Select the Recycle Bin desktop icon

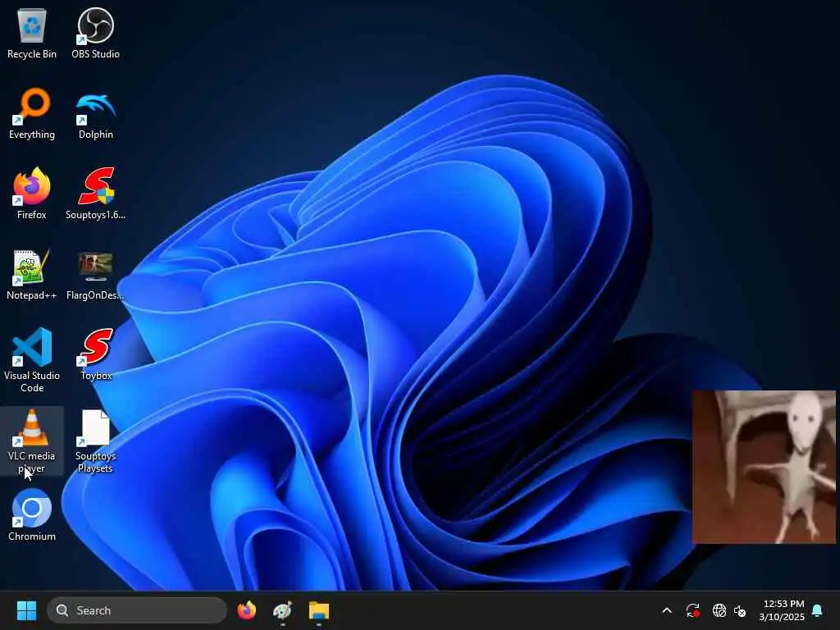(32, 33)
